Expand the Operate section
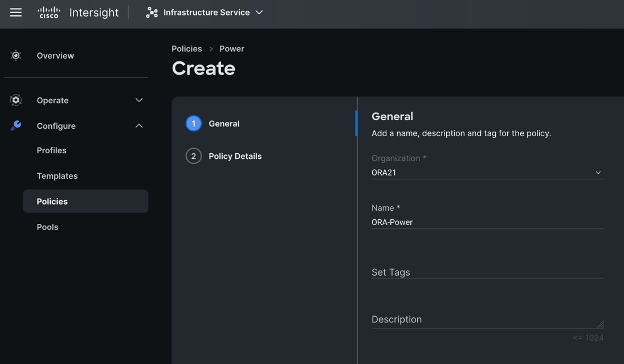The width and height of the screenshot is (624, 364). coord(138,100)
